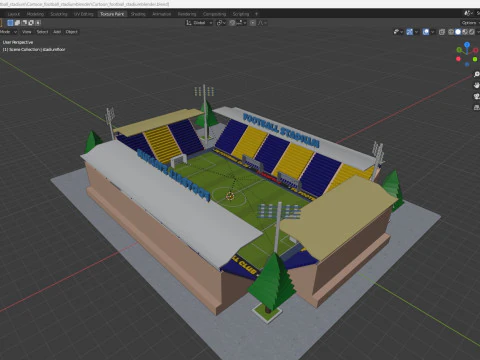The height and width of the screenshot is (360, 480).
Task: Open the Object menu in viewport header
Action: [x=71, y=32]
